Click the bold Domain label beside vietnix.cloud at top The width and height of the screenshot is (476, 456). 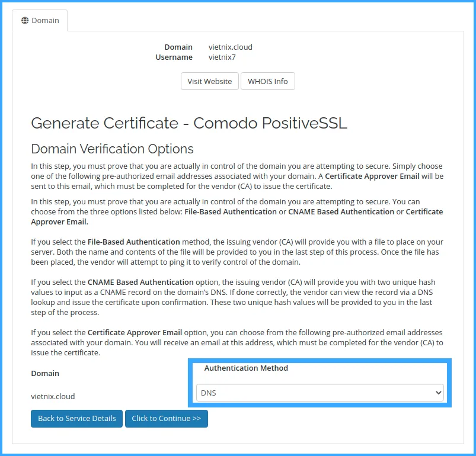[x=178, y=47]
